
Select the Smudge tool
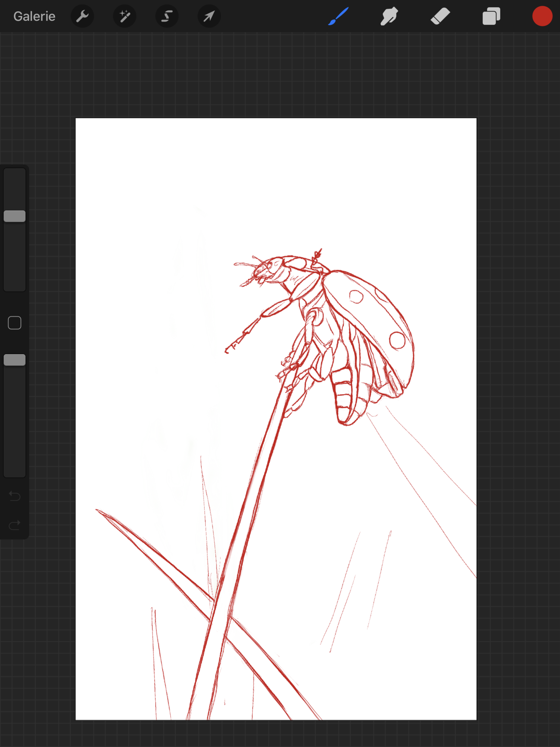[389, 16]
